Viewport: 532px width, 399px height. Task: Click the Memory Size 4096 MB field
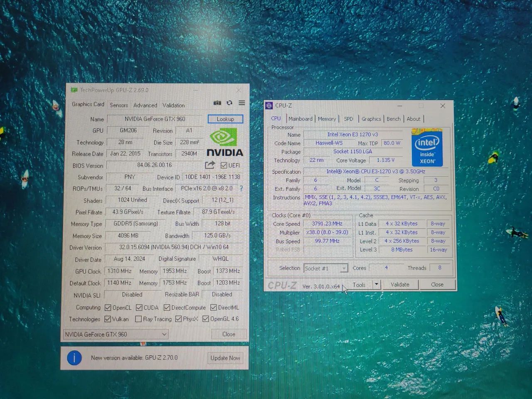(128, 235)
